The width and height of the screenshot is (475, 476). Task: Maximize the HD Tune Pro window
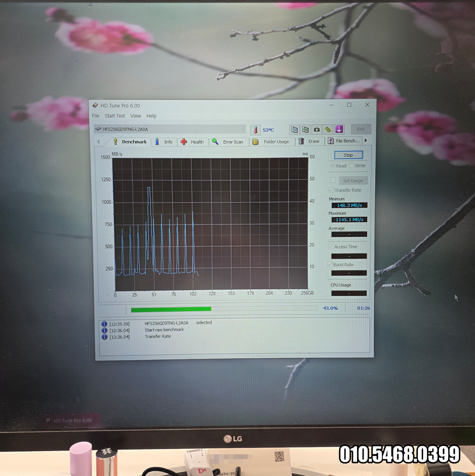click(349, 105)
